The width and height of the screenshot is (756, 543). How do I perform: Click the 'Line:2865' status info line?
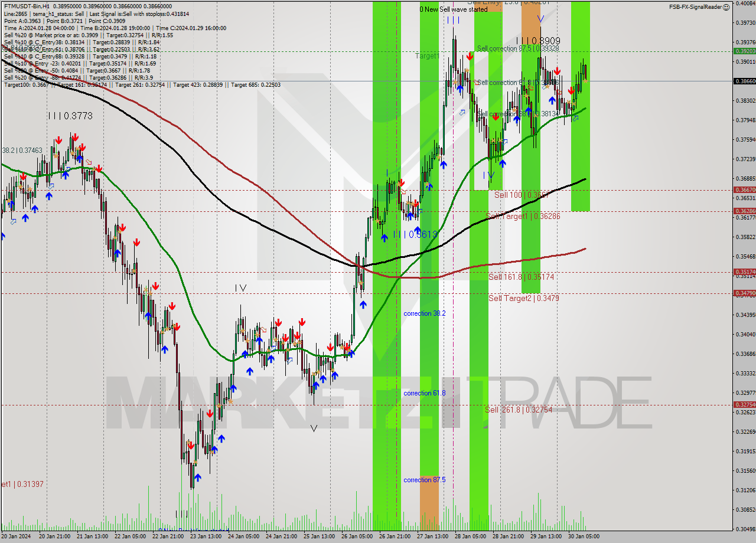tap(96, 13)
